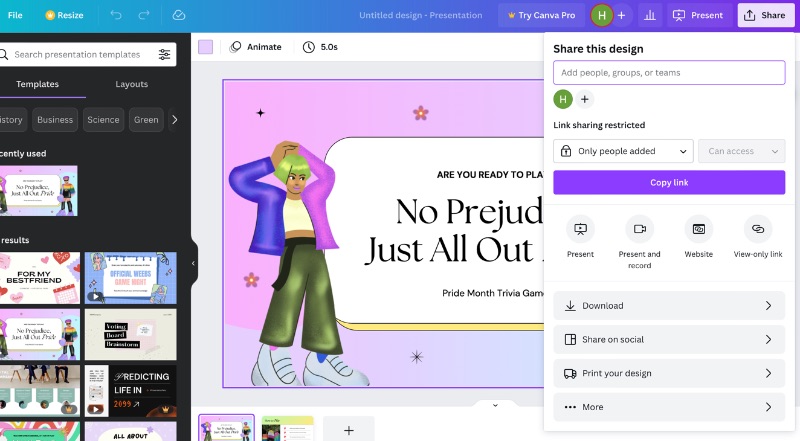Select the Green category chip

pos(146,120)
